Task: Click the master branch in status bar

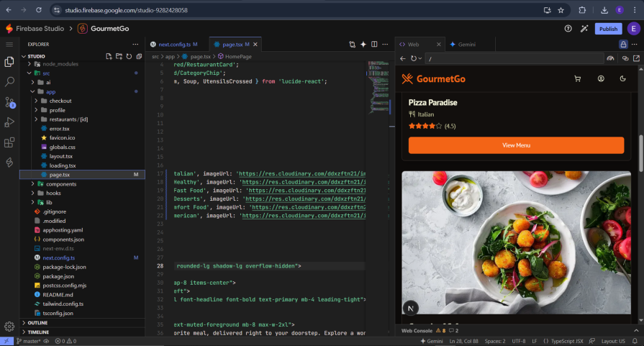Action: (29, 341)
